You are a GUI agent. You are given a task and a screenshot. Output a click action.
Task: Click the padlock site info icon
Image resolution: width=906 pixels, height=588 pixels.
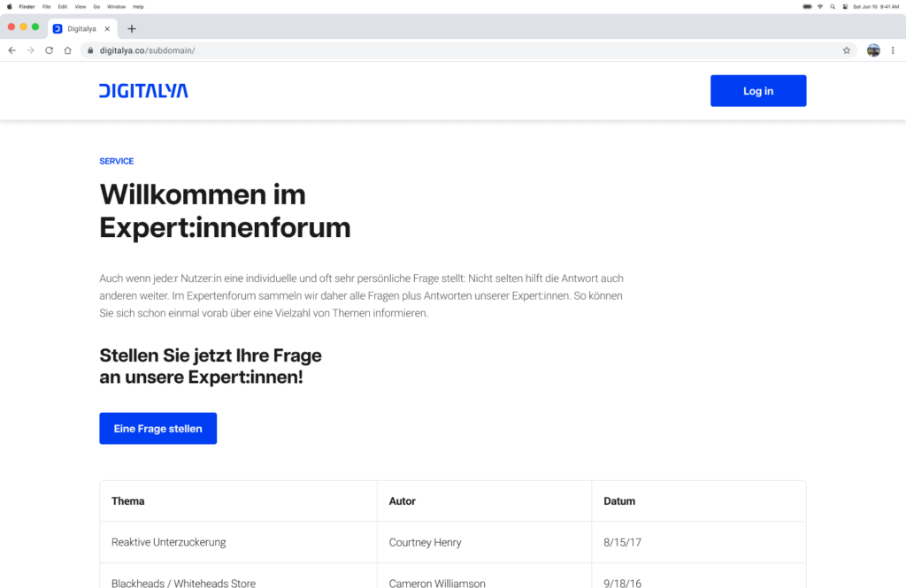click(89, 50)
